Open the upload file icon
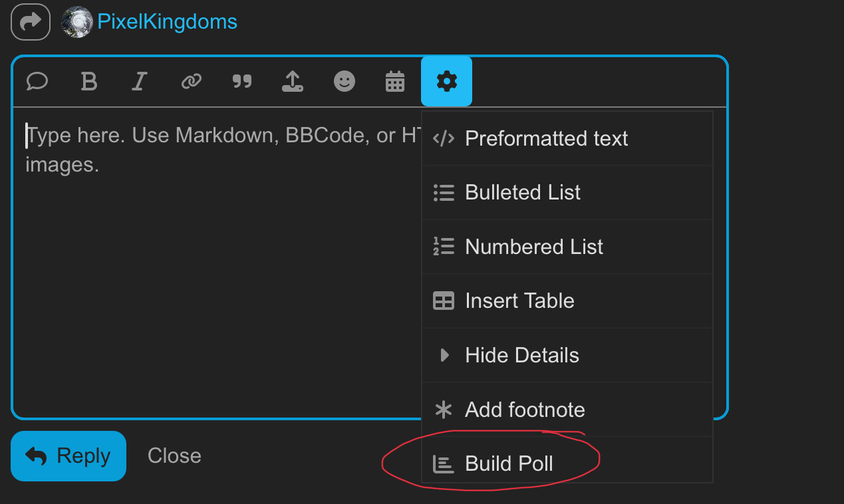 pos(293,82)
